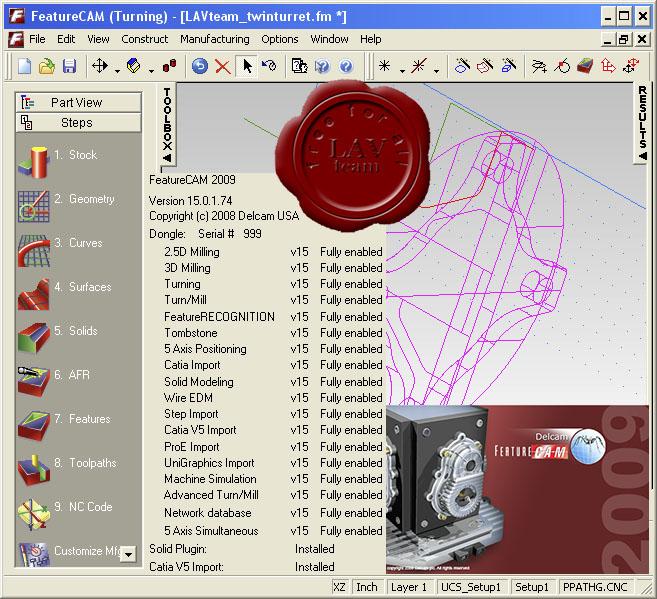Open step 3 Curves
This screenshot has height=599, width=657.
coord(60,250)
